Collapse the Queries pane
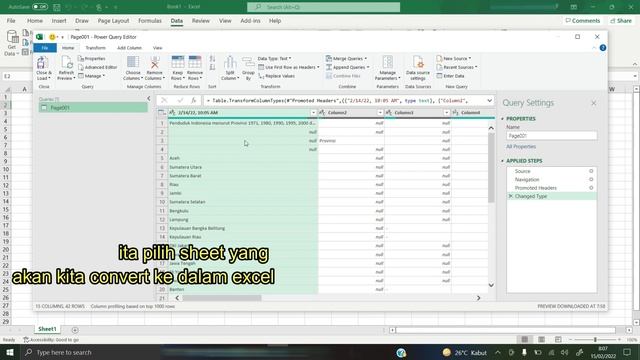Viewport: 640px width, 360px height. tap(149, 98)
